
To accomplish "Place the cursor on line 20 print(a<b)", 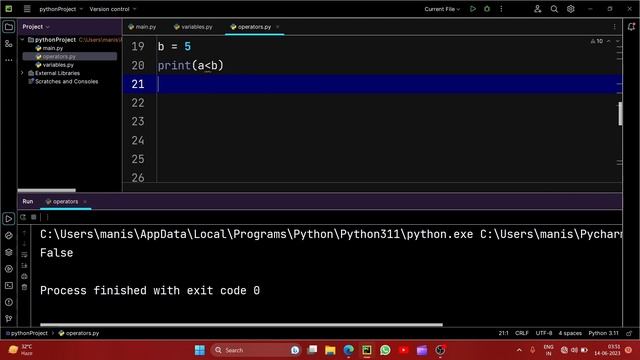I will (x=191, y=65).
